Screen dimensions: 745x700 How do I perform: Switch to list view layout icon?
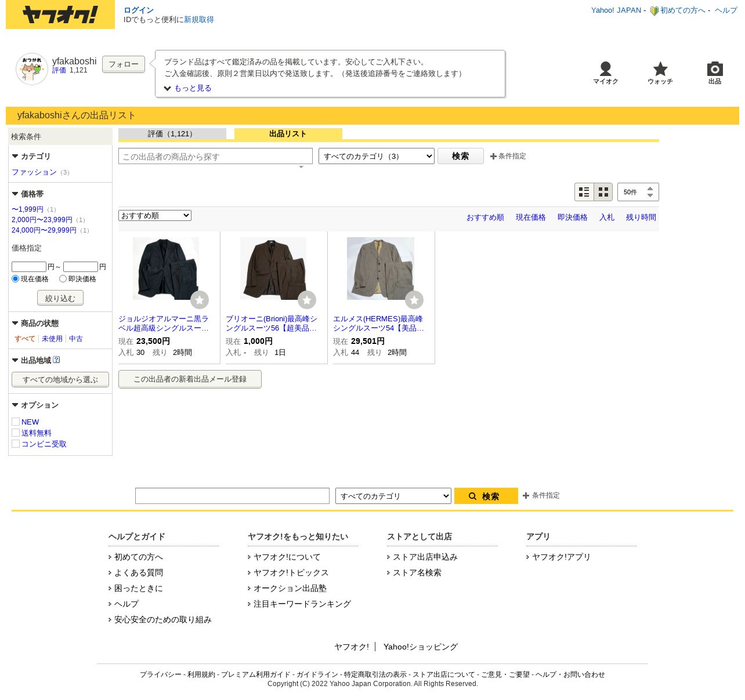tap(584, 192)
